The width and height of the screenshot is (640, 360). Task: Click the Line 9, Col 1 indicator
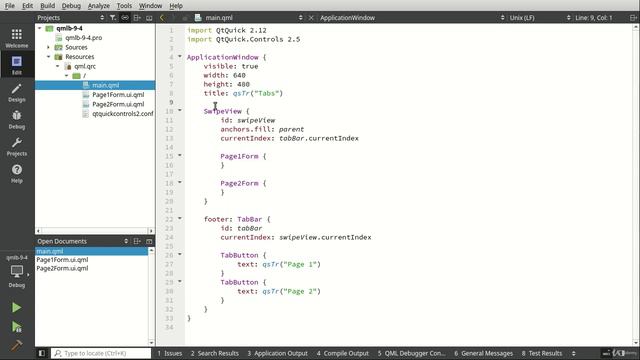(593, 18)
